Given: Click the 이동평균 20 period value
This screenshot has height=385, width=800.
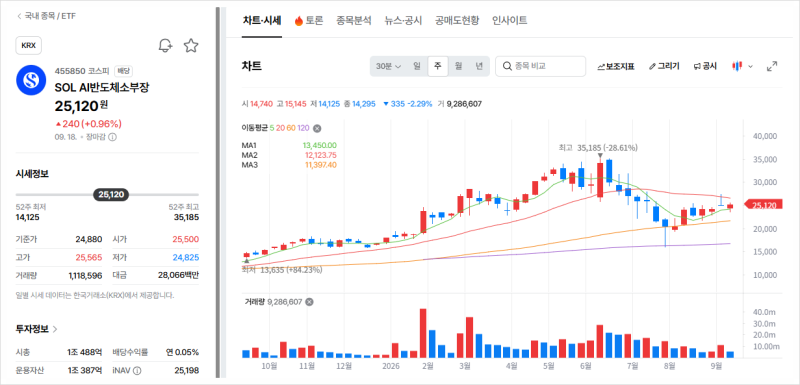Looking at the screenshot, I should 280,128.
